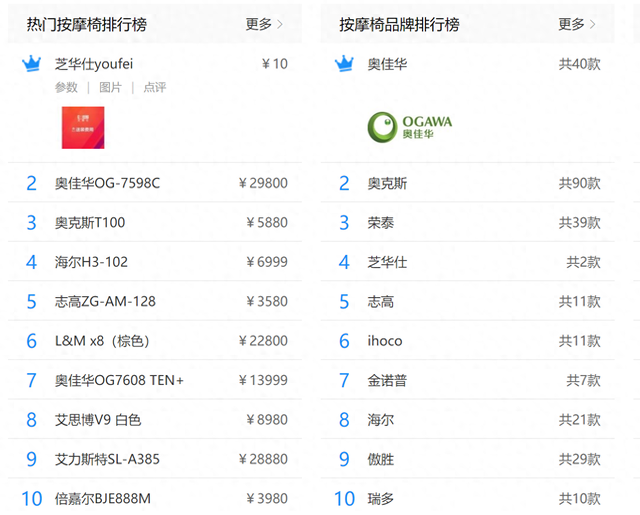
Task: Click 共39款 beside 荣泰
Action: point(580,223)
